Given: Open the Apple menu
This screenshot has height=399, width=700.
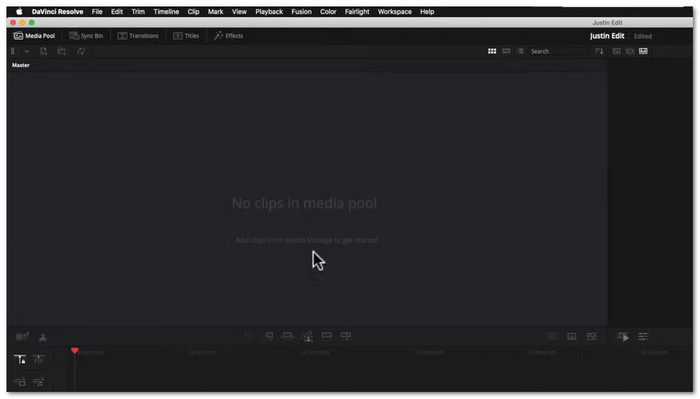Looking at the screenshot, I should click(19, 12).
